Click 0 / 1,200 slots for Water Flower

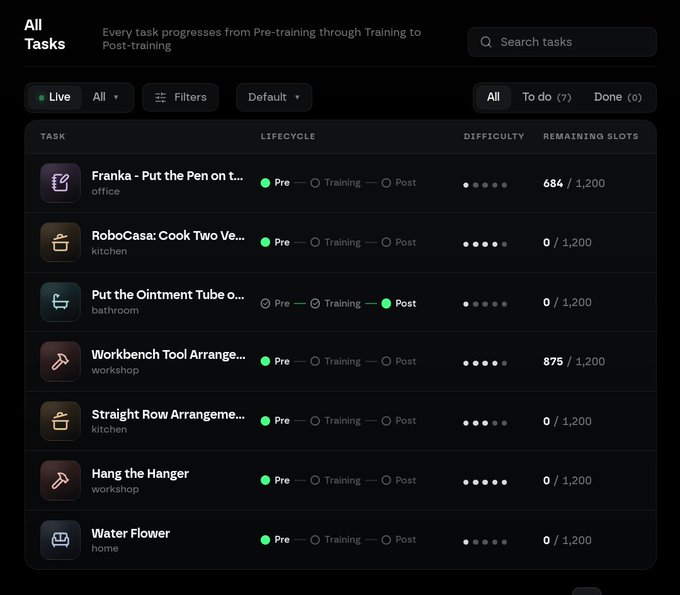567,540
